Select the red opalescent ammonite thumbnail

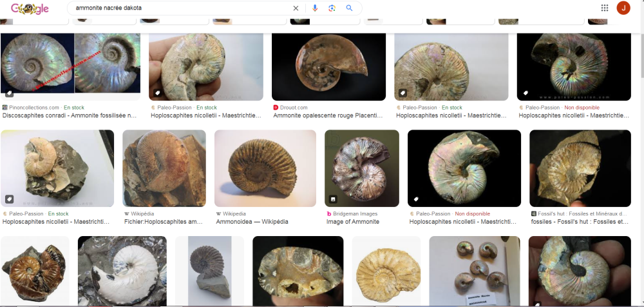click(x=328, y=66)
